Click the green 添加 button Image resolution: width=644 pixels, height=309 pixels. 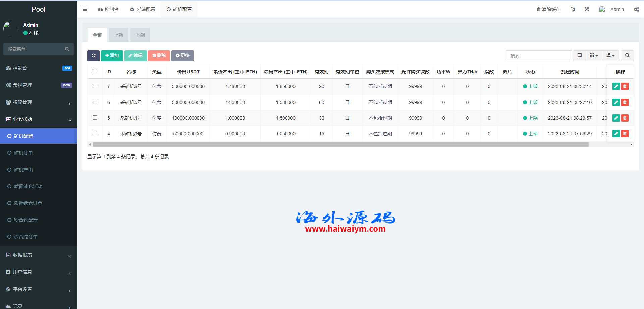[x=112, y=56]
